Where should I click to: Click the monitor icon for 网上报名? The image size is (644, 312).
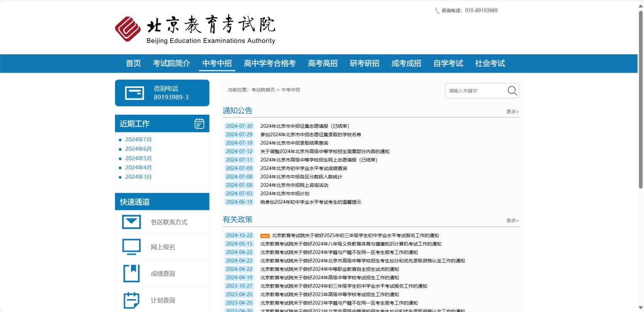[x=131, y=247]
